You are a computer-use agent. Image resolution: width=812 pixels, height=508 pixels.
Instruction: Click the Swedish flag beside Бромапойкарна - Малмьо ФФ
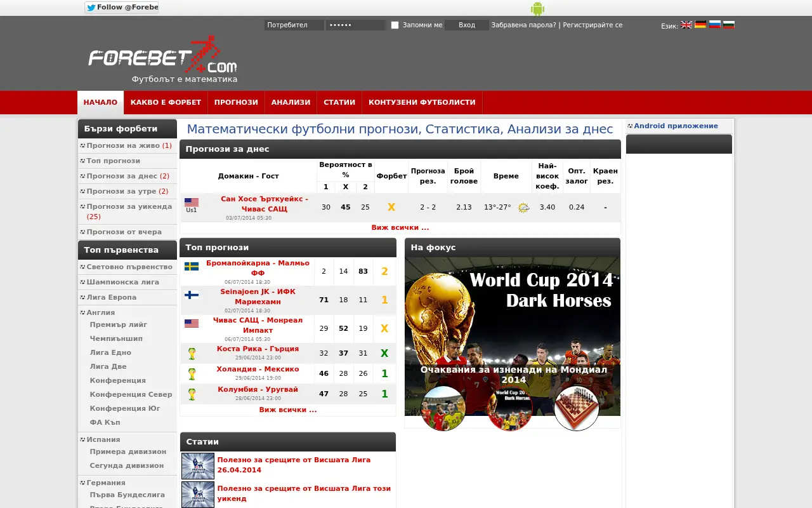pyautogui.click(x=192, y=266)
